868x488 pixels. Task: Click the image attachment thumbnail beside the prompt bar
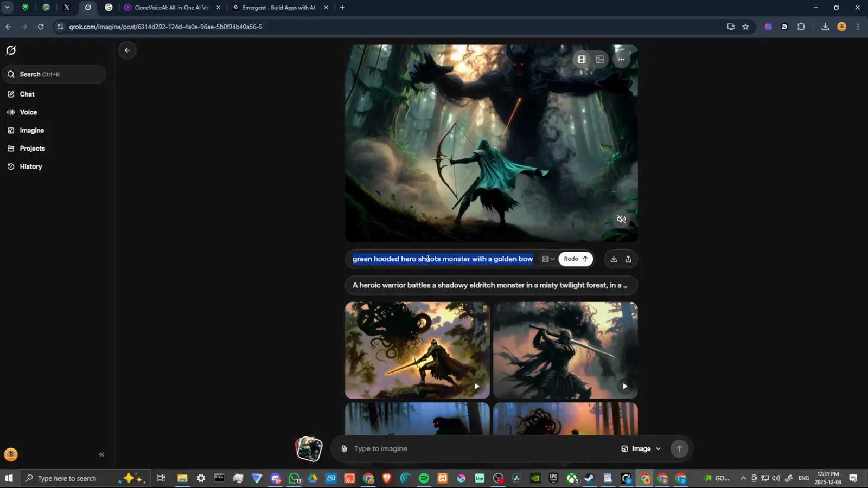coord(309,449)
